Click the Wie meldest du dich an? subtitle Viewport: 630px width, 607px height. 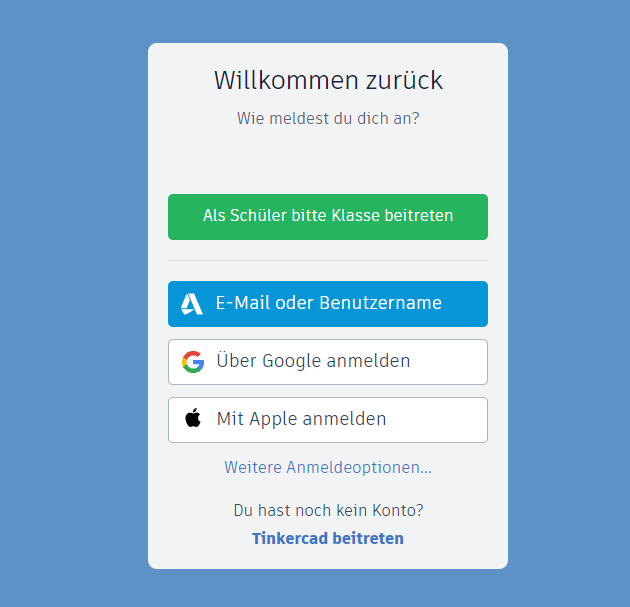328,119
